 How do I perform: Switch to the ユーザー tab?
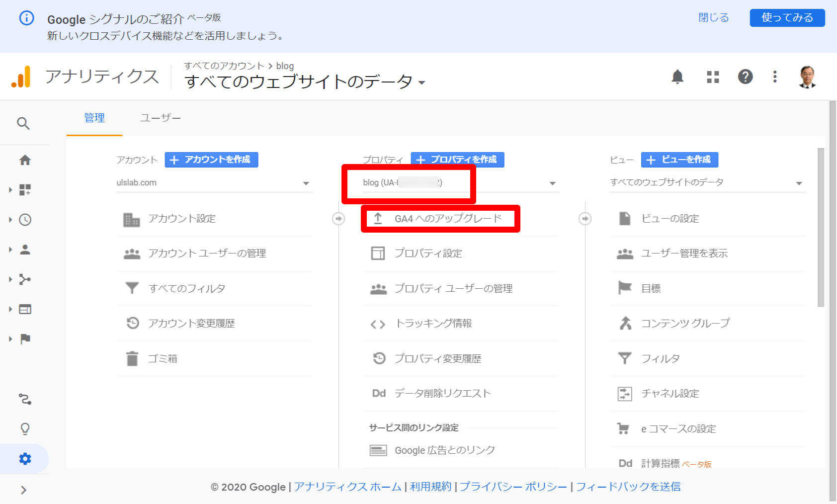(160, 118)
